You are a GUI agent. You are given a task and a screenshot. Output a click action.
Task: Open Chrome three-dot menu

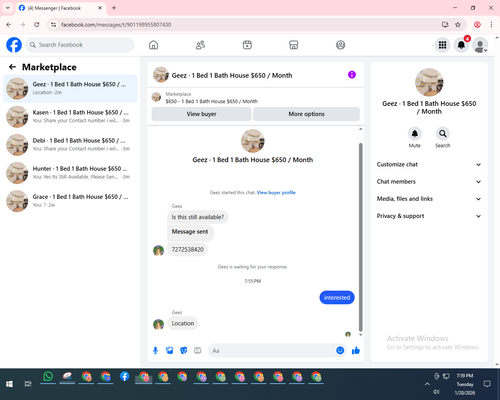pyautogui.click(x=491, y=24)
